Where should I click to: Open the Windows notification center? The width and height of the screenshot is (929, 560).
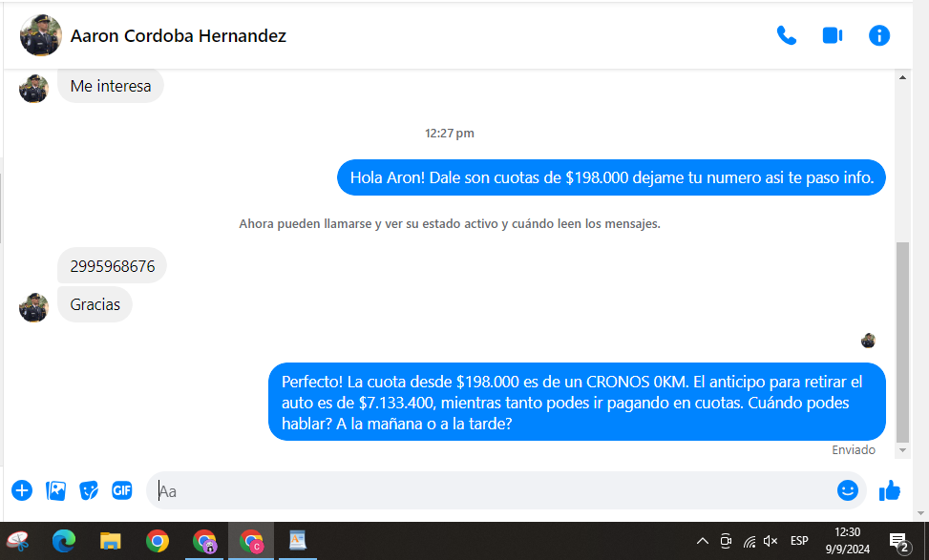(x=898, y=542)
